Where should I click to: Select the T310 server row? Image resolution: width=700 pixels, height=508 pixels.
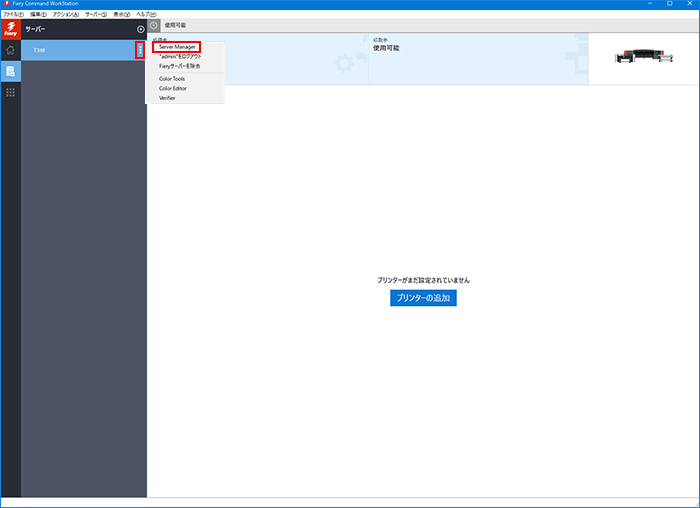tap(83, 50)
